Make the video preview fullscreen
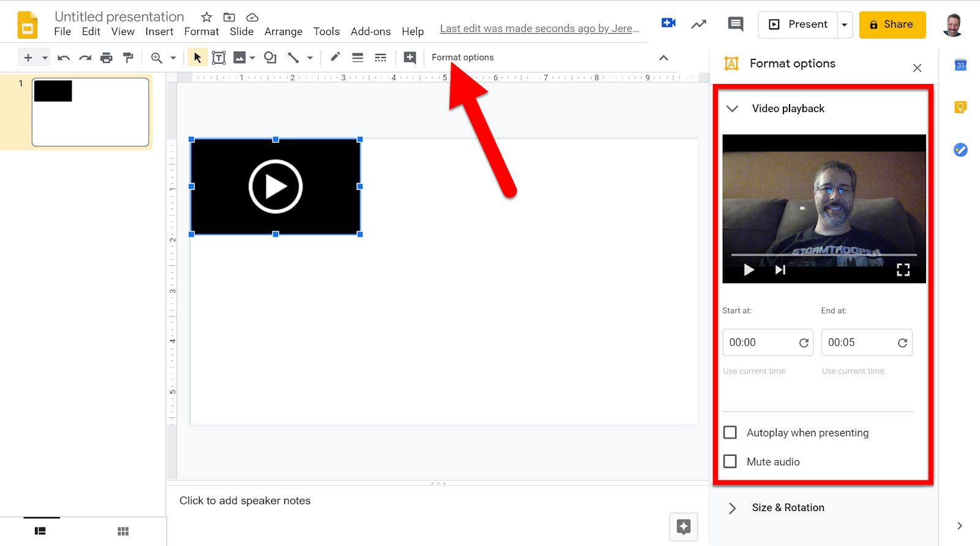 click(903, 270)
